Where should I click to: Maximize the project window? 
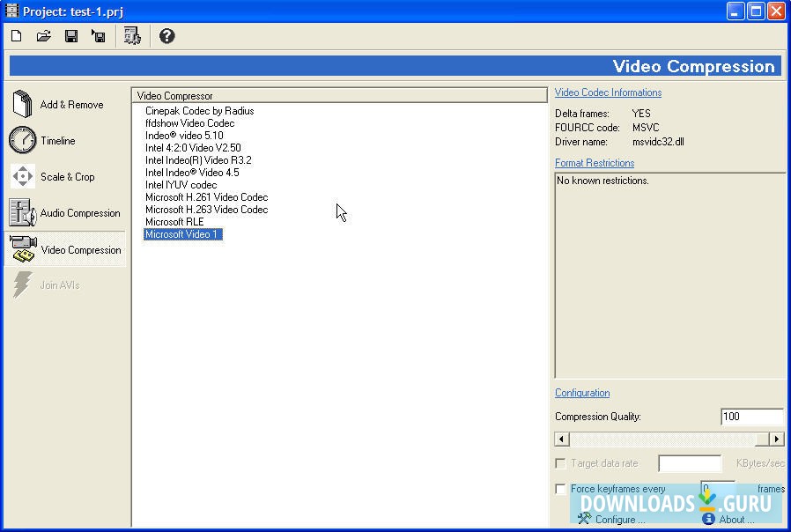(x=756, y=11)
